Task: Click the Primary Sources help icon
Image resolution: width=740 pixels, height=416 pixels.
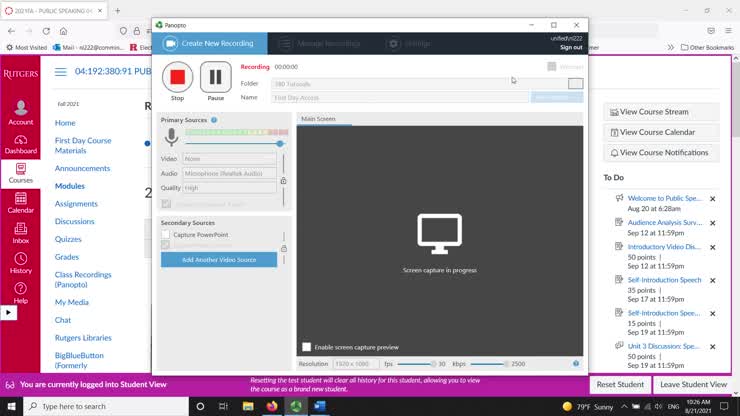Action: point(214,120)
